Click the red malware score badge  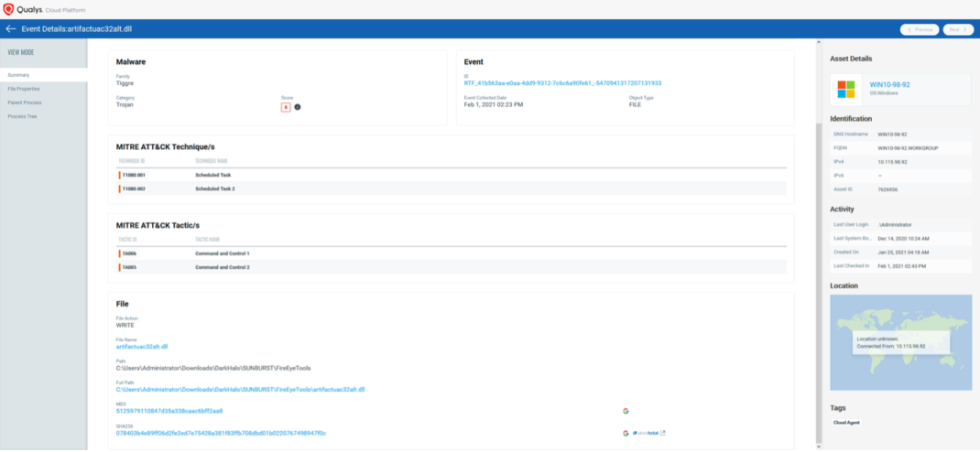pos(286,107)
